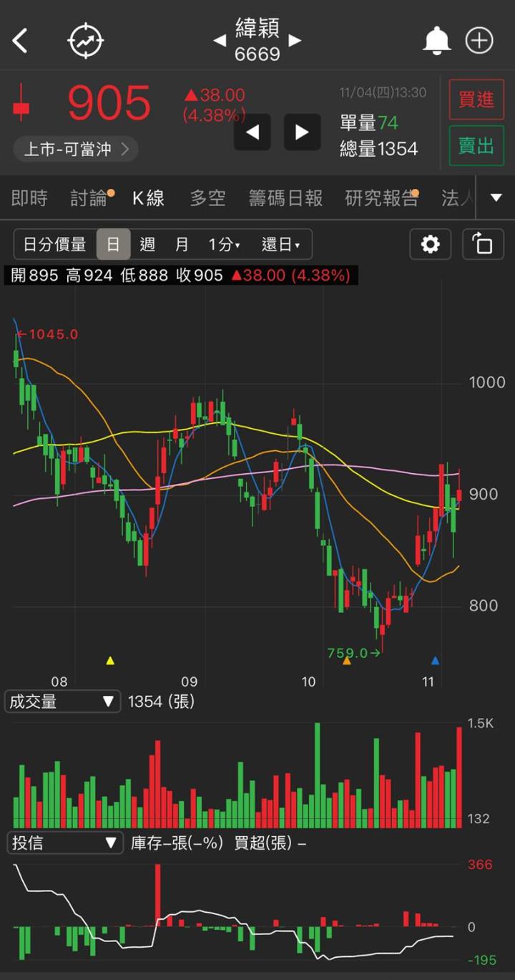This screenshot has width=515, height=980.
Task: Open the 多空 tab
Action: point(207,198)
